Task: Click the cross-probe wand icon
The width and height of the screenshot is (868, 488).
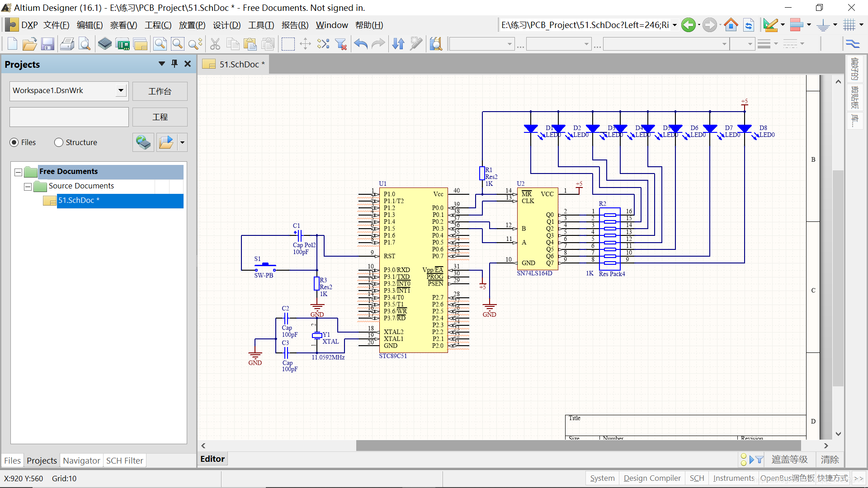Action: [416, 44]
